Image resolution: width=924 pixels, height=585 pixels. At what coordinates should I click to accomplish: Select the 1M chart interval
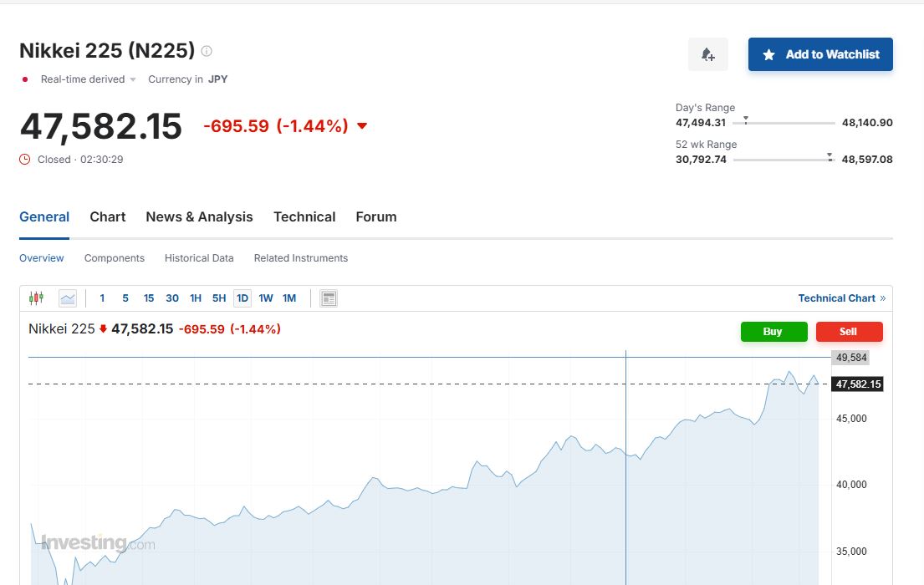289,298
